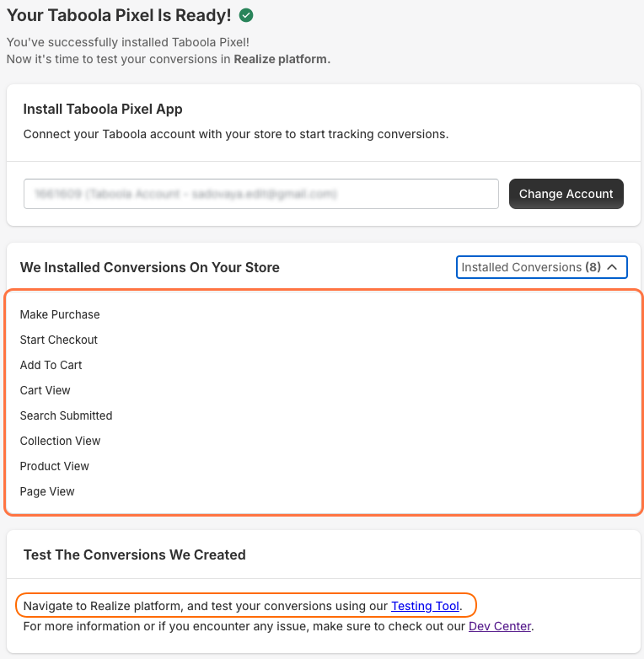Click the Test The Conversions We Created heading

(135, 555)
